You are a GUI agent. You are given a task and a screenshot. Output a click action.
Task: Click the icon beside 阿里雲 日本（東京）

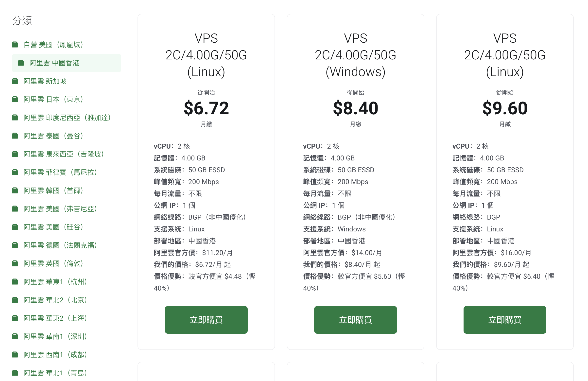point(15,99)
